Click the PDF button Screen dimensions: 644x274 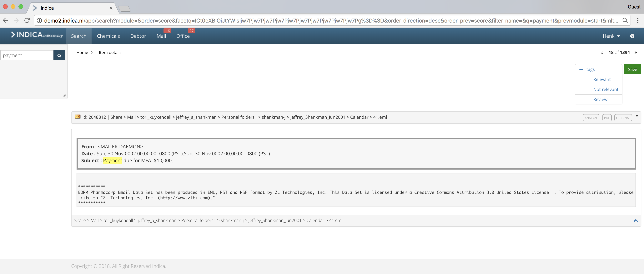point(607,118)
